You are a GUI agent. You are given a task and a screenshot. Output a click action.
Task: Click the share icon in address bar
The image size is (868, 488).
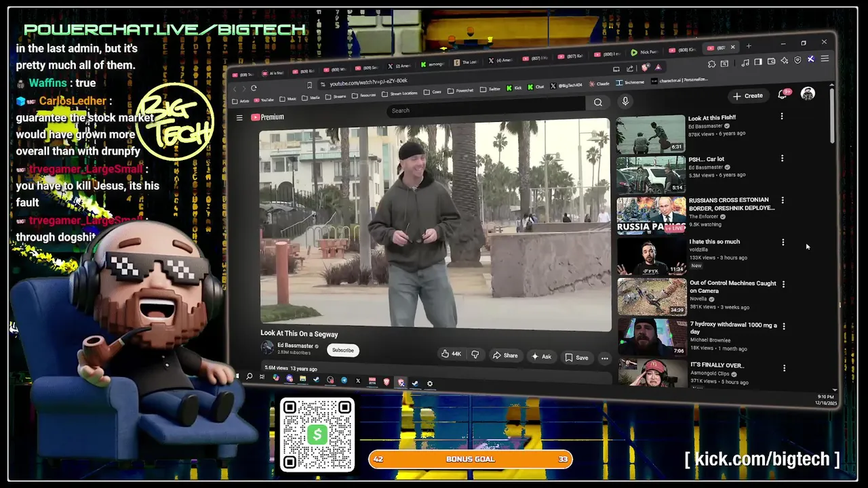point(630,68)
